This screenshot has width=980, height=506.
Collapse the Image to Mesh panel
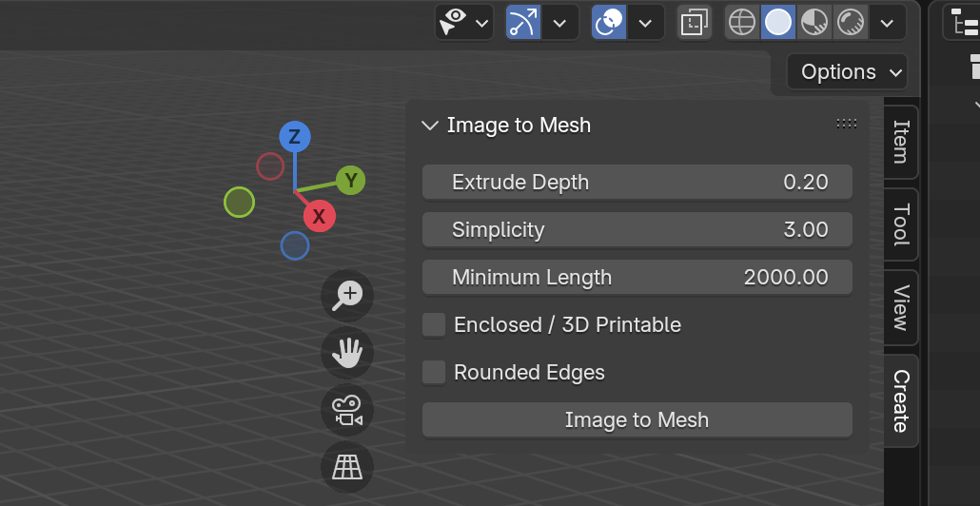pyautogui.click(x=430, y=125)
